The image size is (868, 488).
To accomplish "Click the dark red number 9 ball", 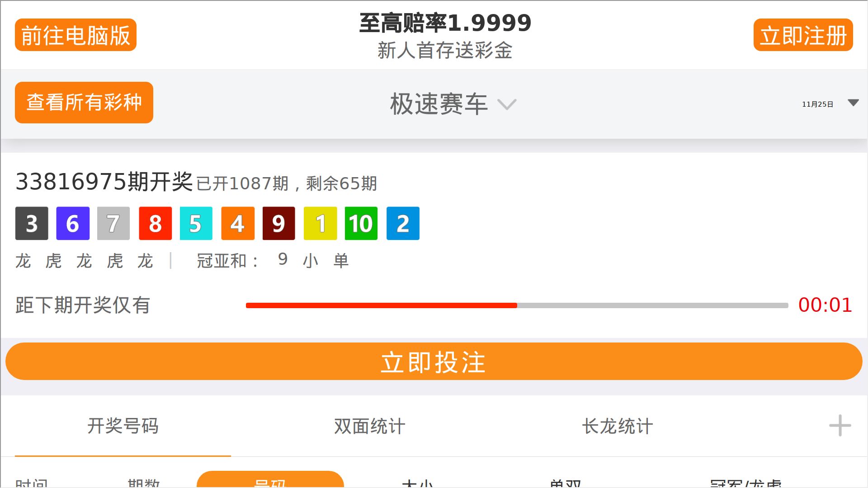I will [278, 223].
